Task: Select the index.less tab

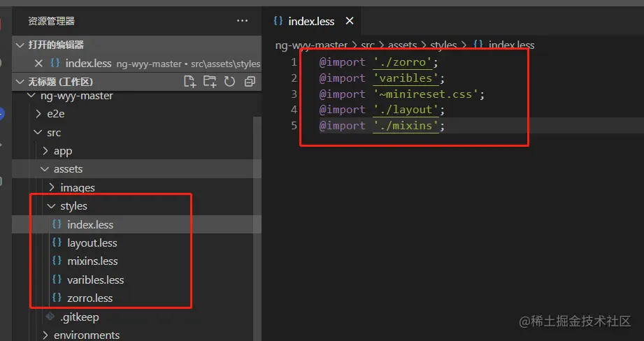Action: [x=312, y=21]
